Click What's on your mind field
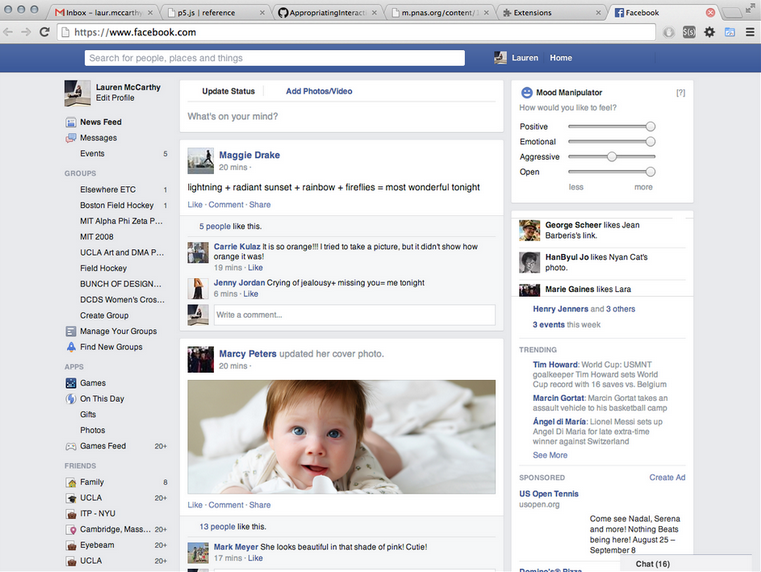Viewport: 761px width, 572px height. point(342,116)
